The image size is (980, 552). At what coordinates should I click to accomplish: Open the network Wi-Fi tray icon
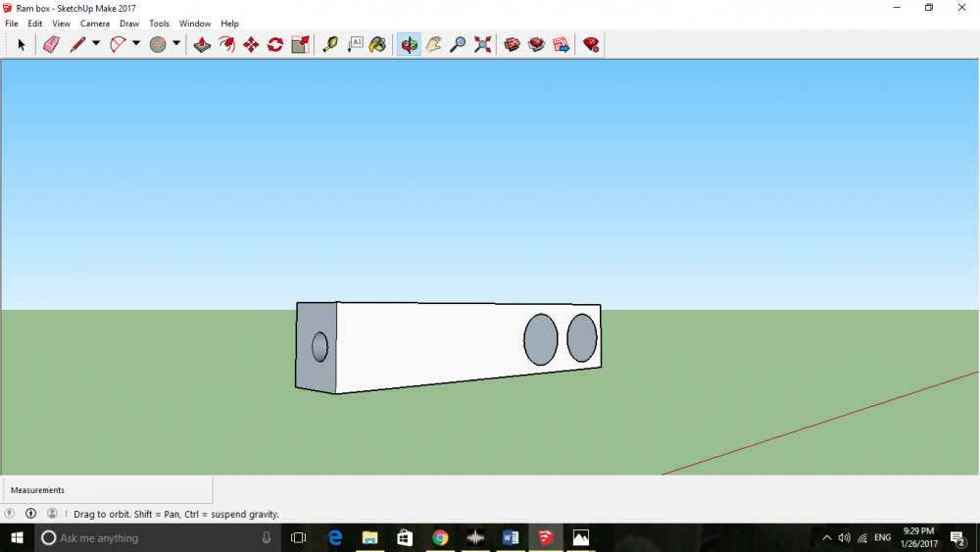click(862, 537)
